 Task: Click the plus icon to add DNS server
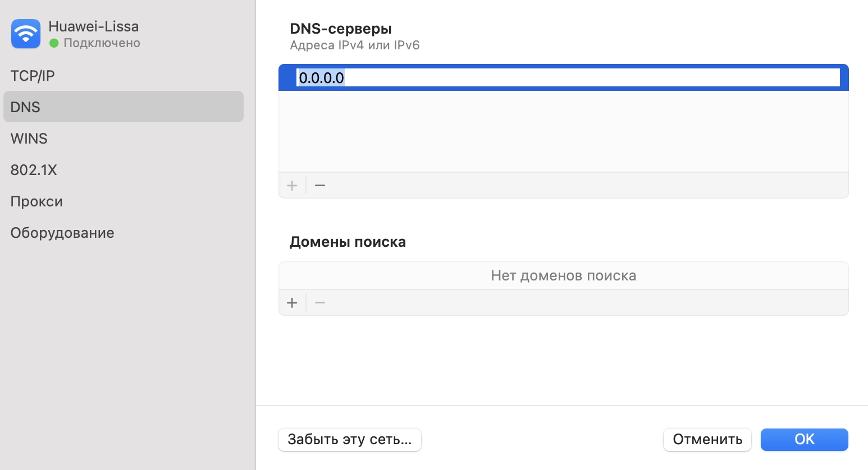292,185
